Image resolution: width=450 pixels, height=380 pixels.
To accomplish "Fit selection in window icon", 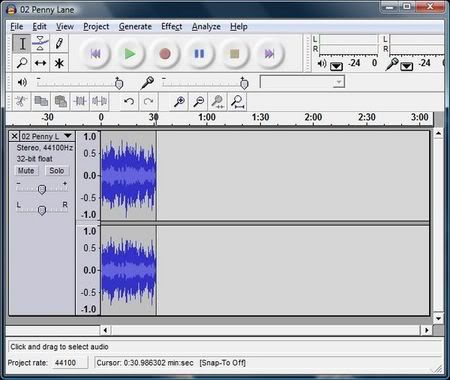I will tap(218, 101).
